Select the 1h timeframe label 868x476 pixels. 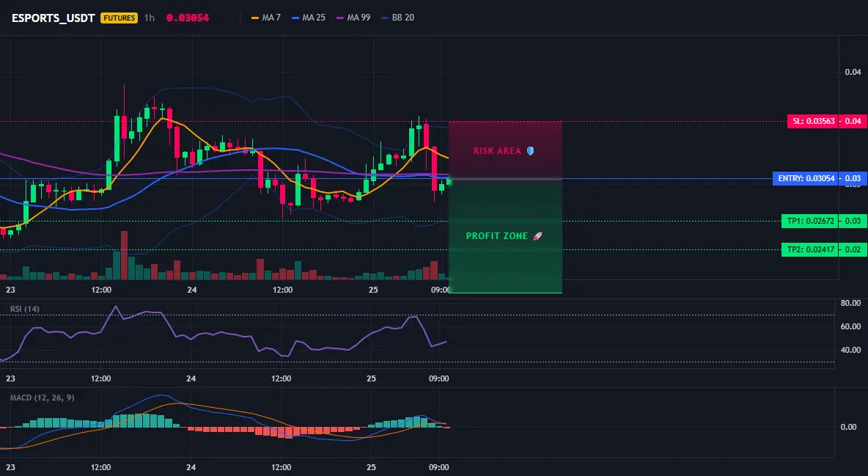click(x=150, y=18)
